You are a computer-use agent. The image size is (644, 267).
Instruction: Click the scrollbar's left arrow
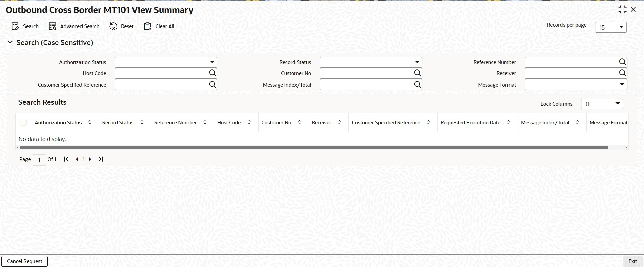pyautogui.click(x=18, y=148)
